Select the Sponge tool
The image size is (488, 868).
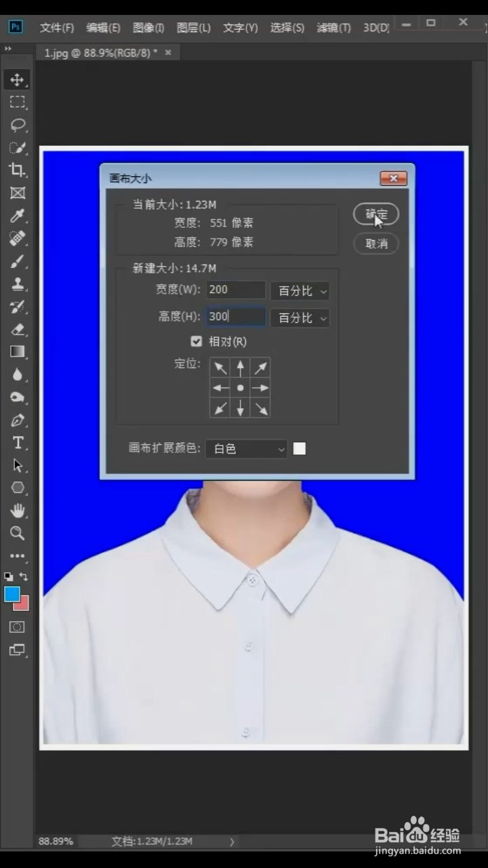pyautogui.click(x=18, y=397)
